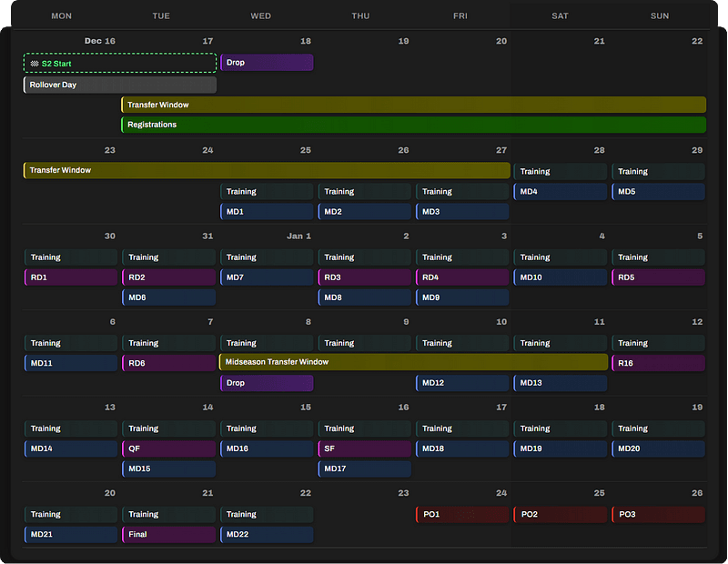Open the R16 event on Jan 12
The height and width of the screenshot is (564, 728).
click(658, 363)
